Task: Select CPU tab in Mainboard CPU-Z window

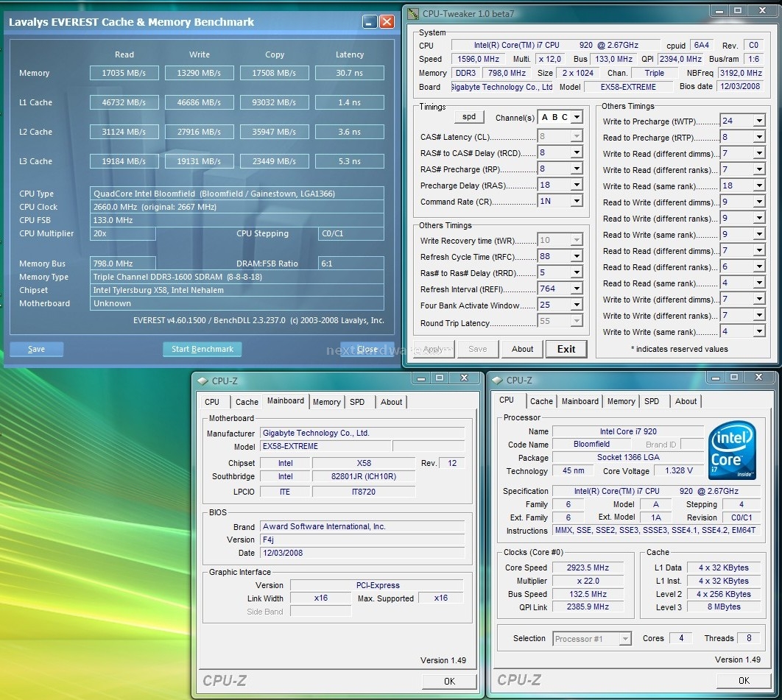Action: (x=212, y=402)
